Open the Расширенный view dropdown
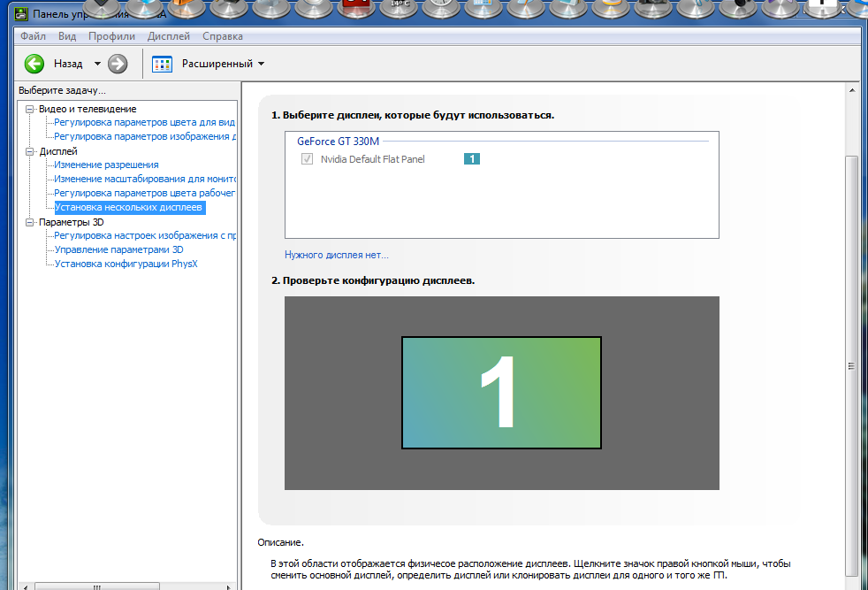The image size is (868, 590). [223, 64]
